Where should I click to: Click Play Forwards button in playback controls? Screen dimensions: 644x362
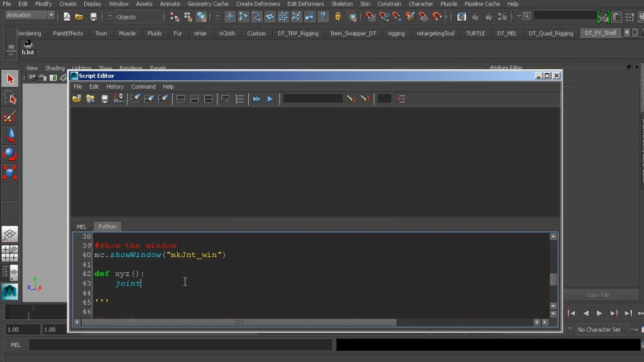click(x=599, y=314)
